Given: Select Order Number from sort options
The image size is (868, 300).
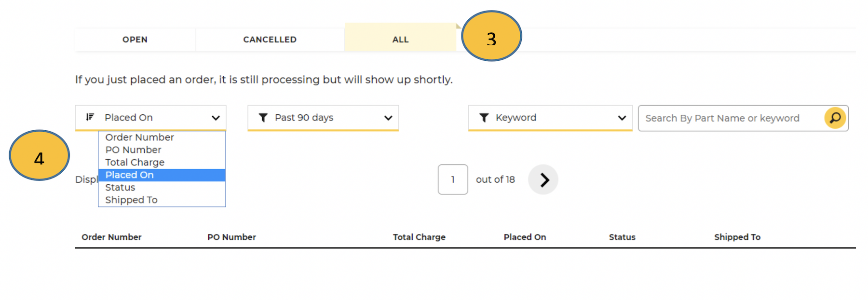Looking at the screenshot, I should [x=139, y=137].
